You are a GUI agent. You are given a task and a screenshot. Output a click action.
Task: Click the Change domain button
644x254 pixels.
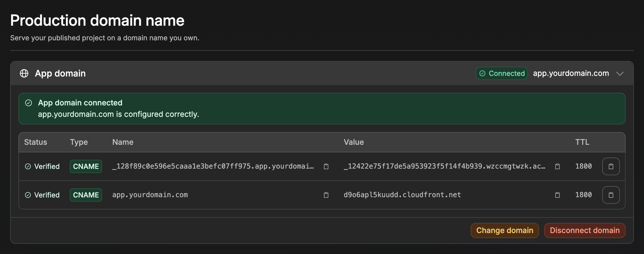click(505, 231)
